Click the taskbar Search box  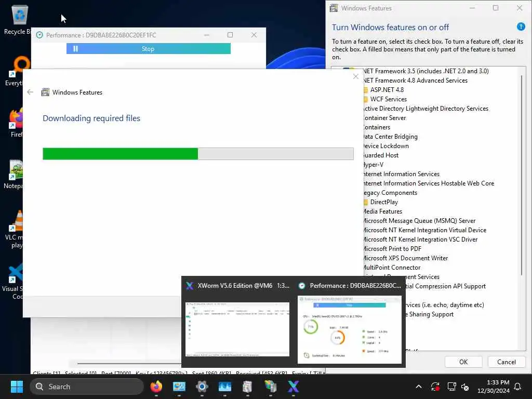87,387
